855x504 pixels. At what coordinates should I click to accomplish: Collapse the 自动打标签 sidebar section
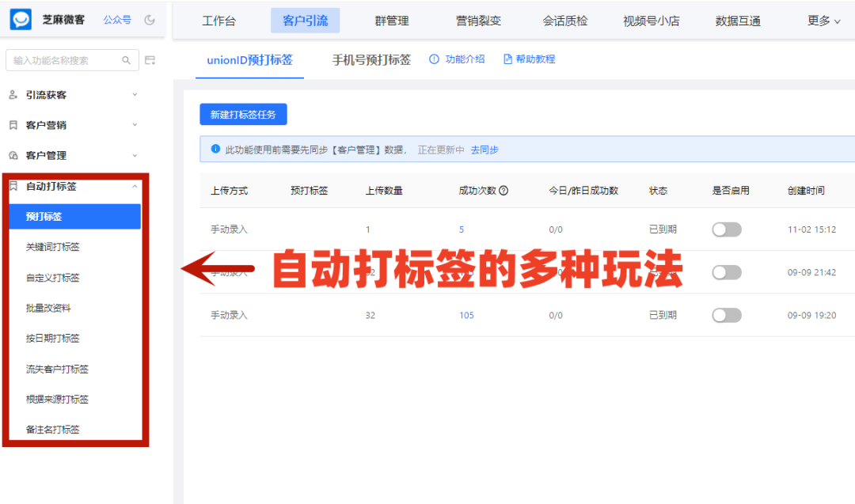point(75,187)
